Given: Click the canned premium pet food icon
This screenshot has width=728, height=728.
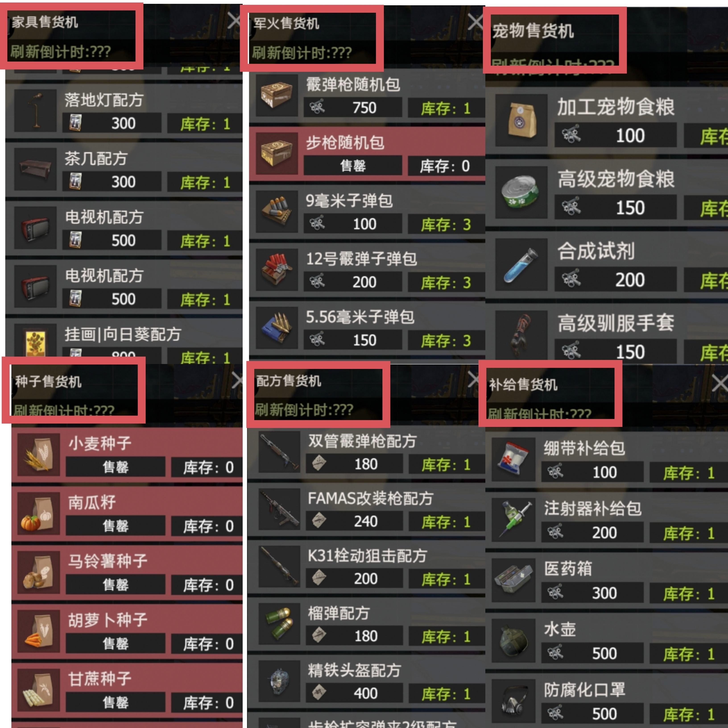Looking at the screenshot, I should click(x=521, y=192).
